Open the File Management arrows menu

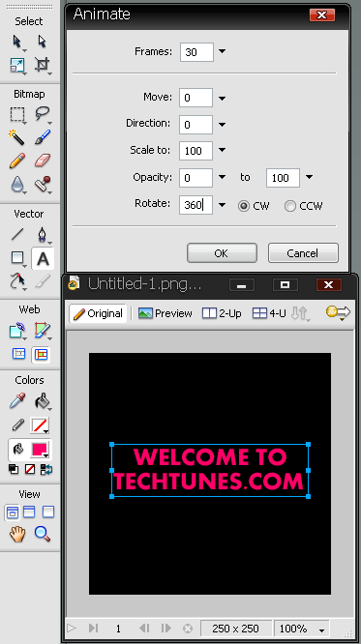click(300, 314)
